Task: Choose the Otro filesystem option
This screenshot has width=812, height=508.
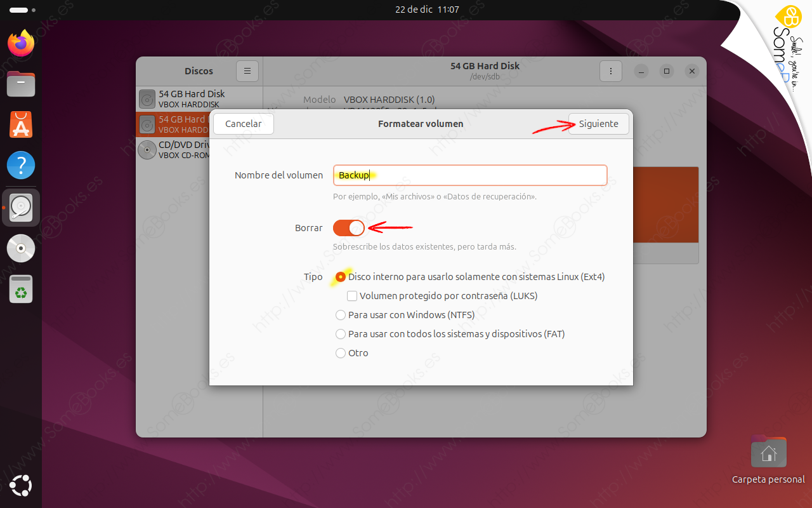Action: 341,352
